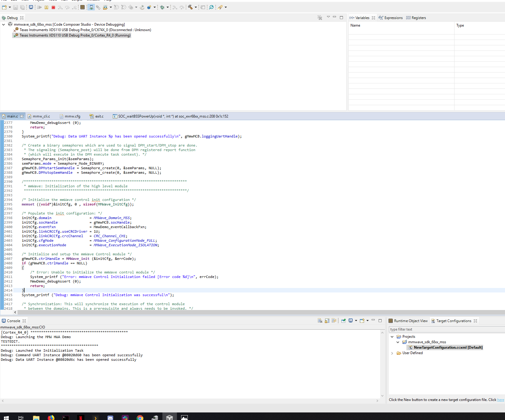The height and width of the screenshot is (420, 505).
Task: Select the C674X_0 Disconnected debug target
Action: pyautogui.click(x=85, y=30)
